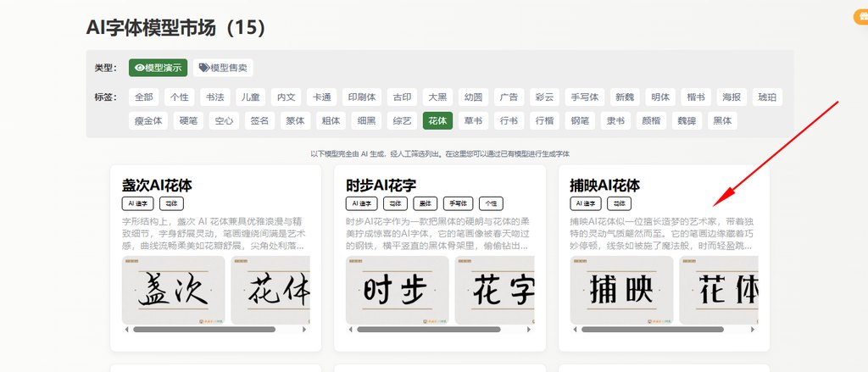Apply the 瘦金体 tag filter
Viewport: 868px width, 372px height.
pos(147,120)
